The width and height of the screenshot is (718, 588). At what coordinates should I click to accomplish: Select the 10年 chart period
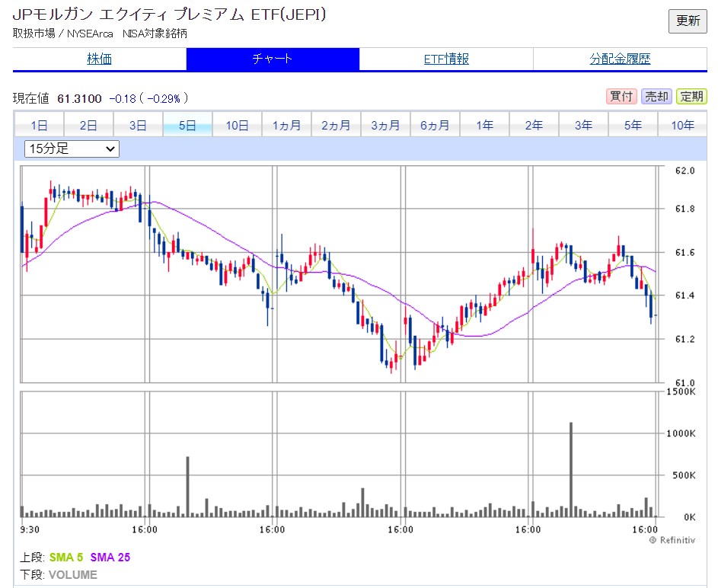click(x=682, y=125)
